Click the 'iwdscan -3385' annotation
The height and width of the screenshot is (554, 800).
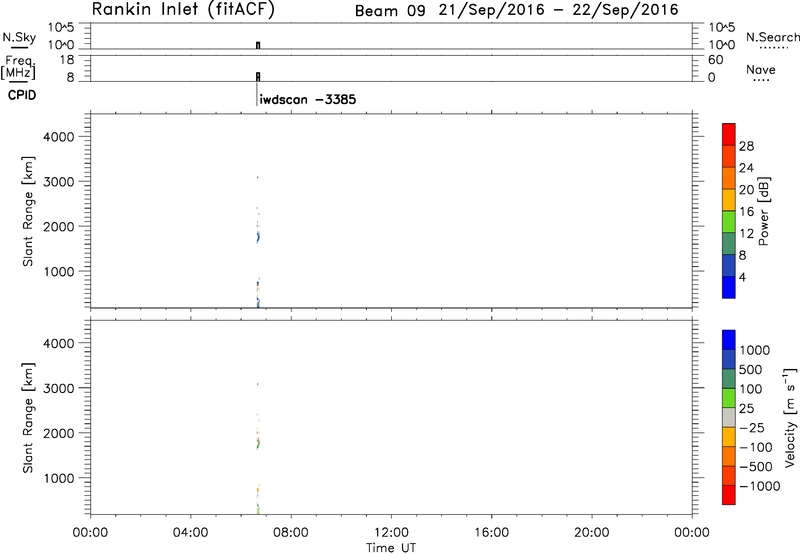[x=308, y=99]
